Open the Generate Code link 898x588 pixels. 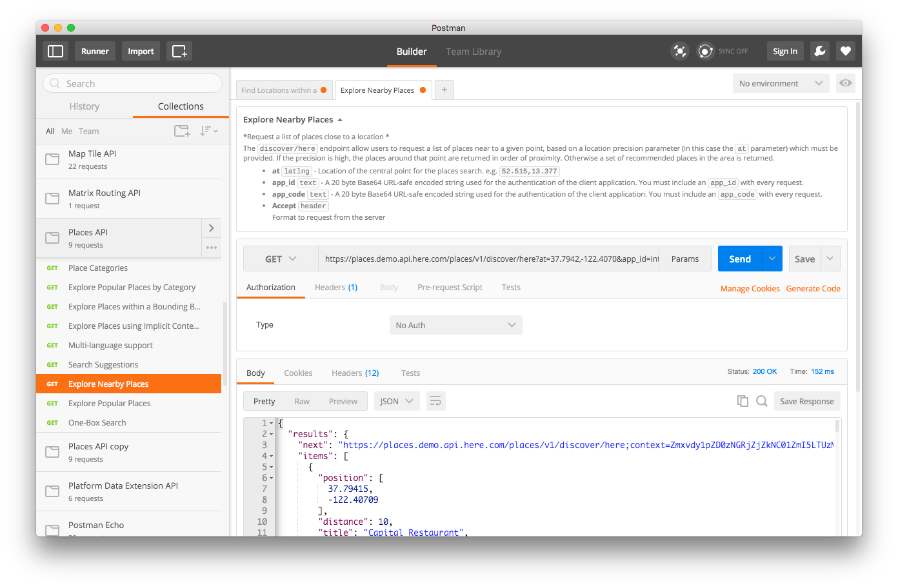pyautogui.click(x=813, y=288)
